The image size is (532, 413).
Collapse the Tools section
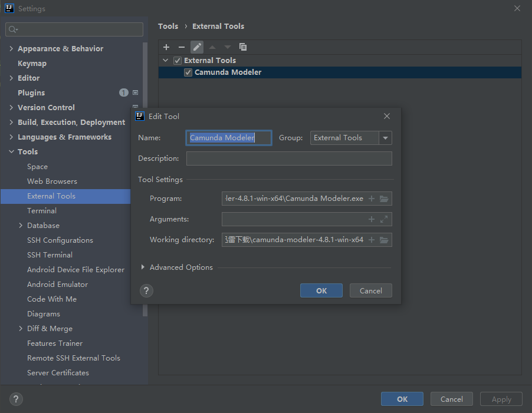click(11, 151)
